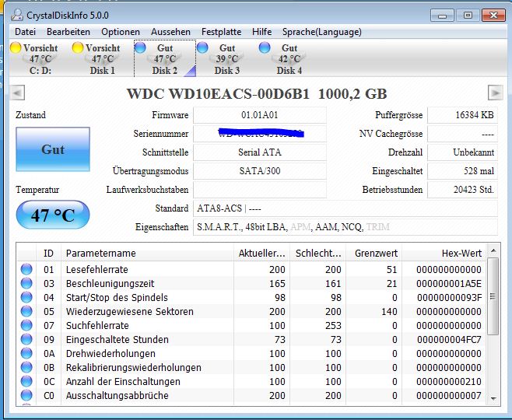512x420 pixels.
Task: Click the Eigenschaften S.M.A.R.T. features text
Action: click(x=293, y=227)
